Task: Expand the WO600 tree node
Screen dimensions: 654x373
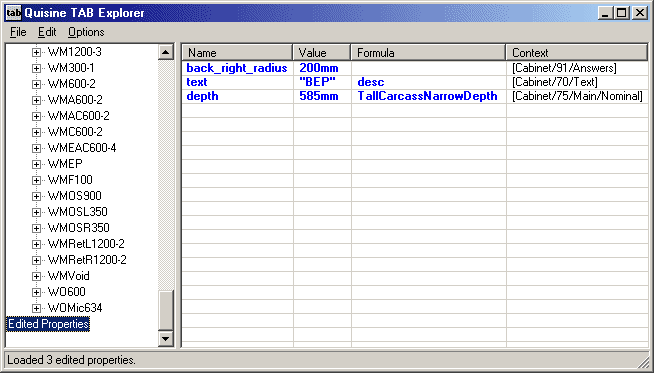Action: coord(36,292)
